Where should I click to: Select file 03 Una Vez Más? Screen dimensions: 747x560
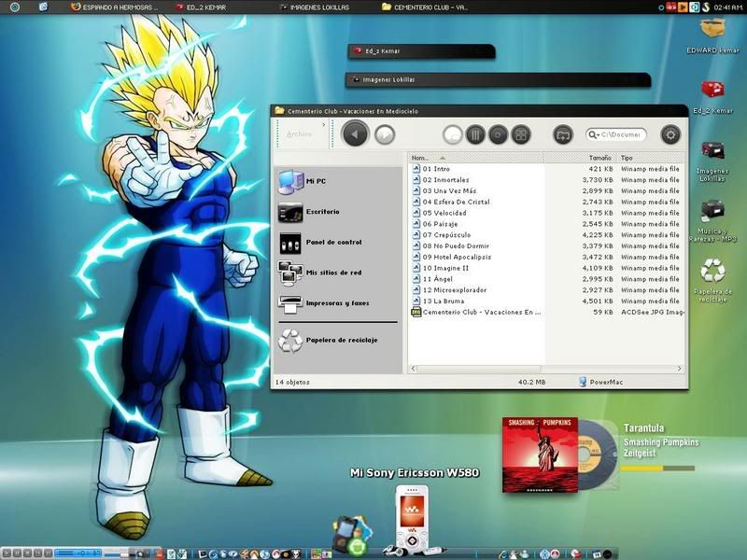pyautogui.click(x=444, y=191)
